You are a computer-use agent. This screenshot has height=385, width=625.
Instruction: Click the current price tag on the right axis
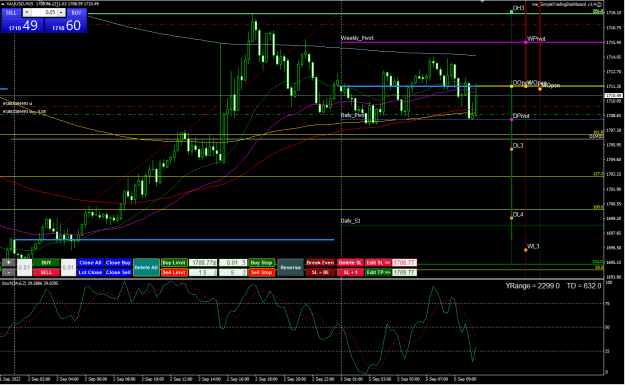(614, 96)
